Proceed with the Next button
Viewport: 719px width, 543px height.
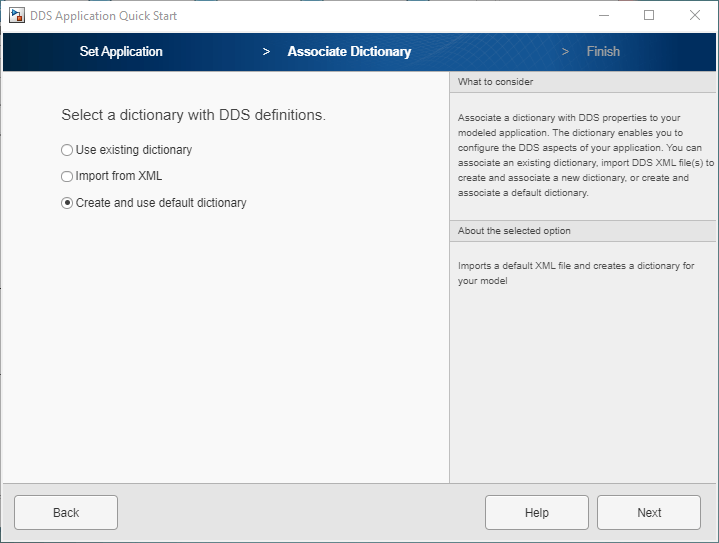pyautogui.click(x=649, y=513)
